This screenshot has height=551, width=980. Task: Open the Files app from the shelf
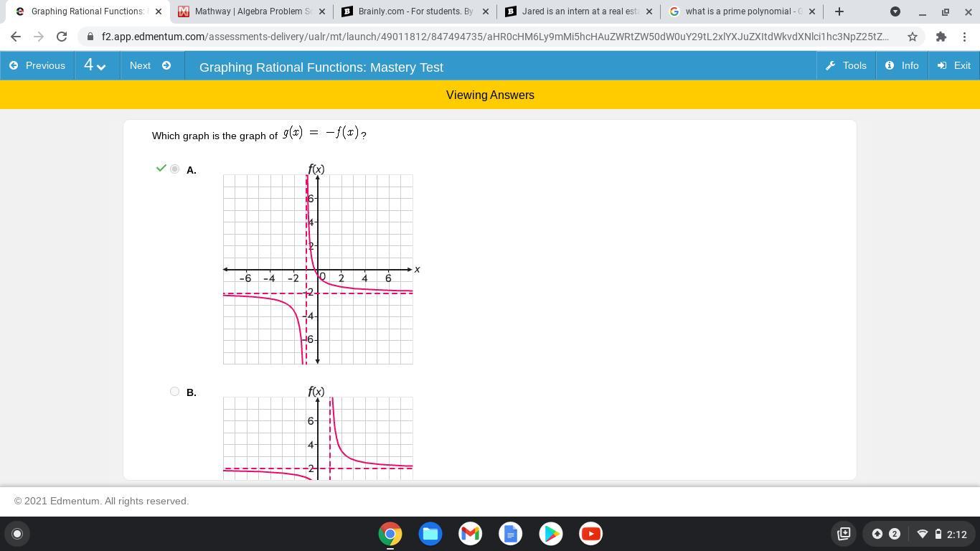(430, 534)
